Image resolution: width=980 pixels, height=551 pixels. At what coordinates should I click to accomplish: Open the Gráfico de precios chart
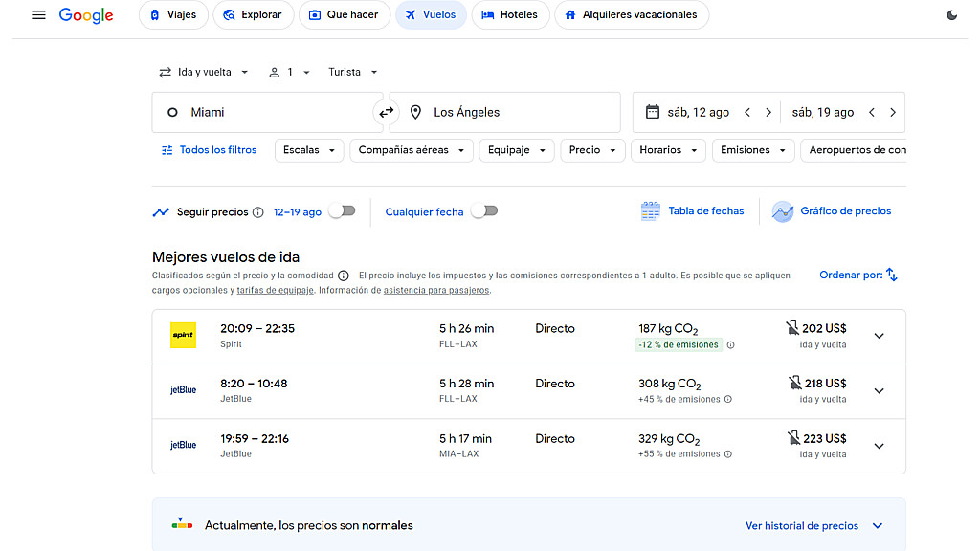832,211
